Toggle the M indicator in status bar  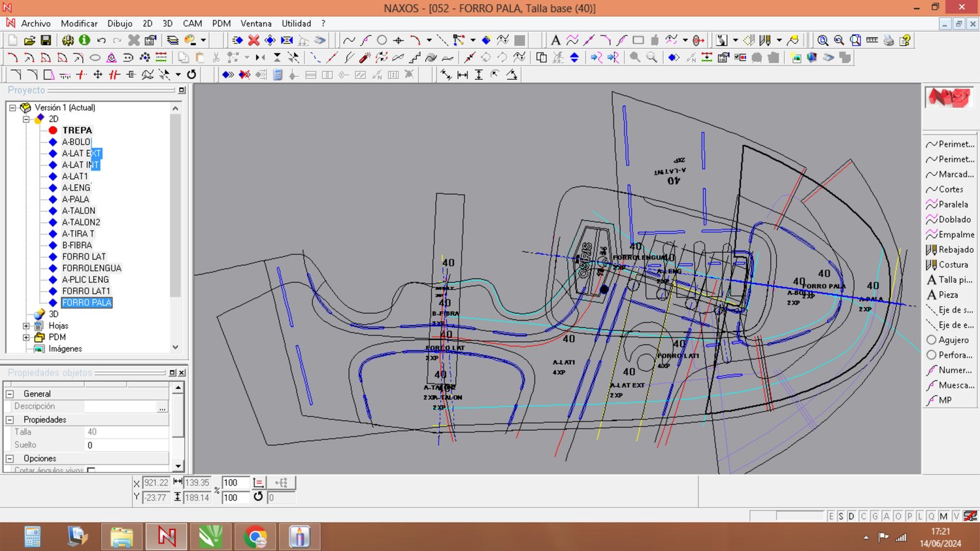[x=943, y=516]
